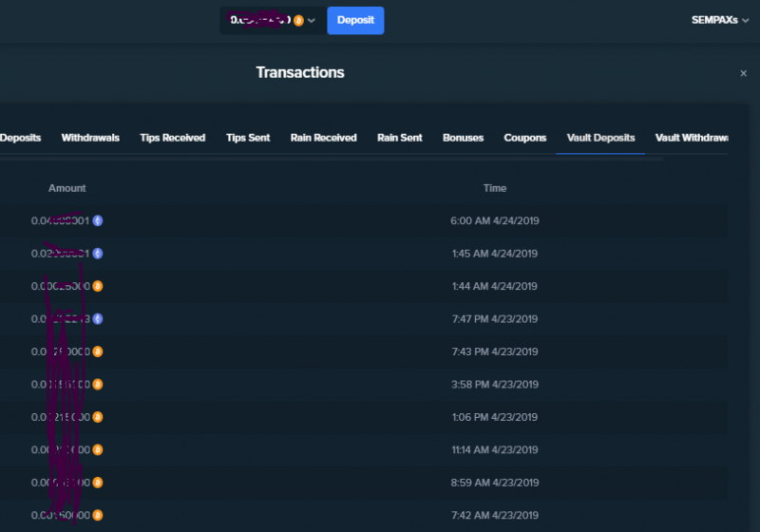This screenshot has height=532, width=760.
Task: Click Bitcoin icon in 7:42 AM row
Action: coord(98,515)
